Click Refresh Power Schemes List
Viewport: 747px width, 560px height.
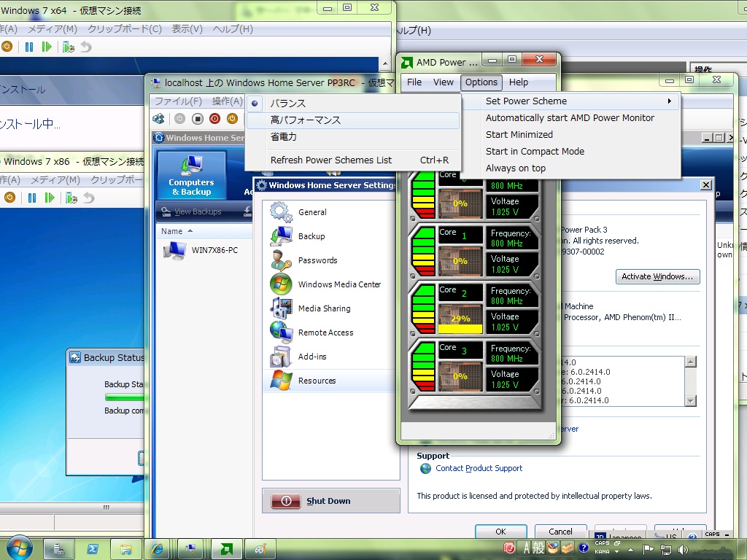coord(353,160)
